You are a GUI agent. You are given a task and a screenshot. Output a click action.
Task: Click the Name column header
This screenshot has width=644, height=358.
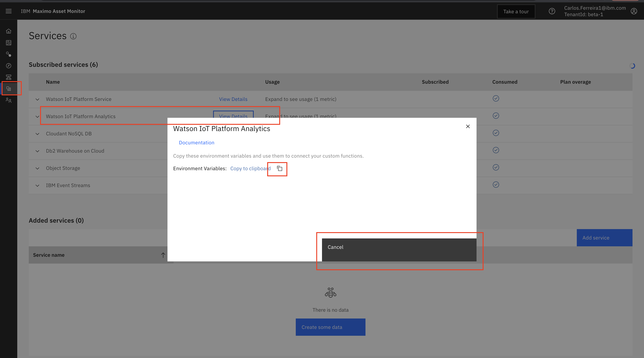pos(53,82)
